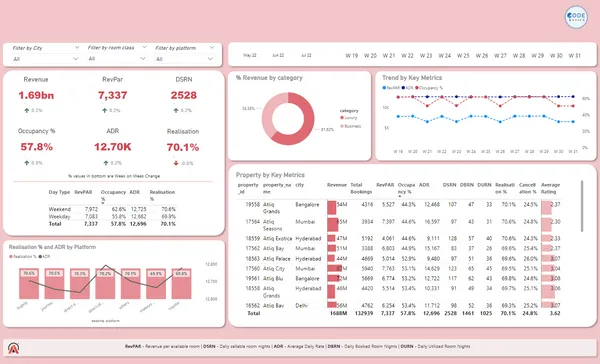Sort day type table by RevPAR header
Image resolution: width=600 pixels, height=364 pixels.
coord(83,192)
